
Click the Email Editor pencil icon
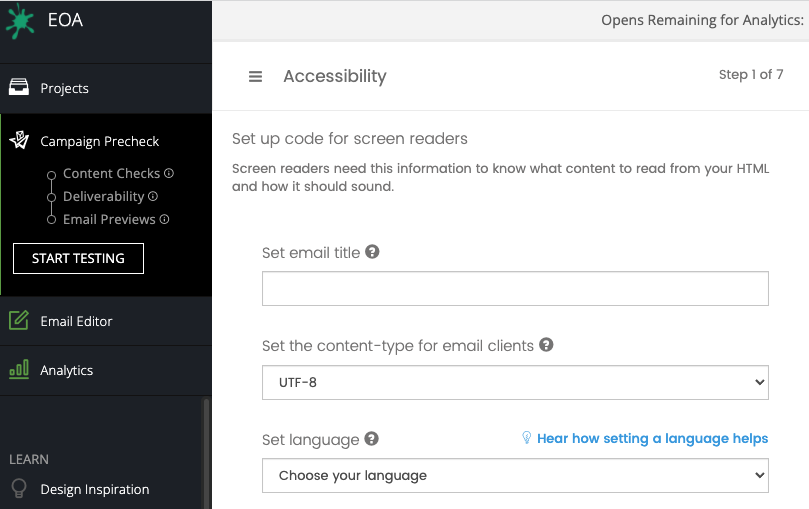tap(19, 321)
